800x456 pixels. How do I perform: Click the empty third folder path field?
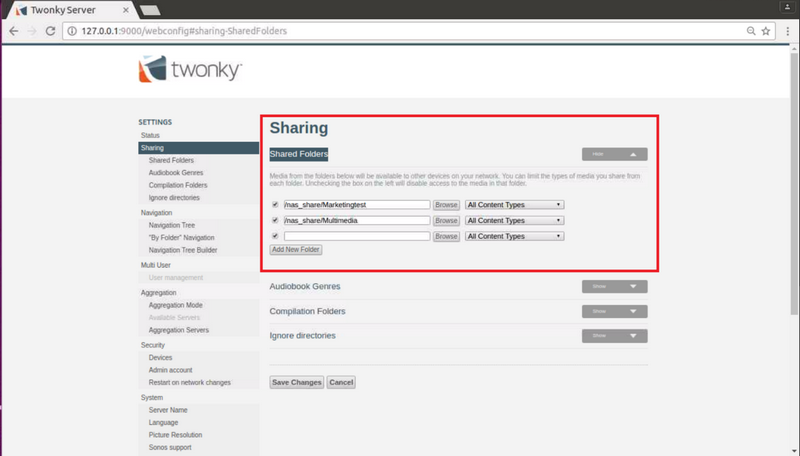click(357, 236)
